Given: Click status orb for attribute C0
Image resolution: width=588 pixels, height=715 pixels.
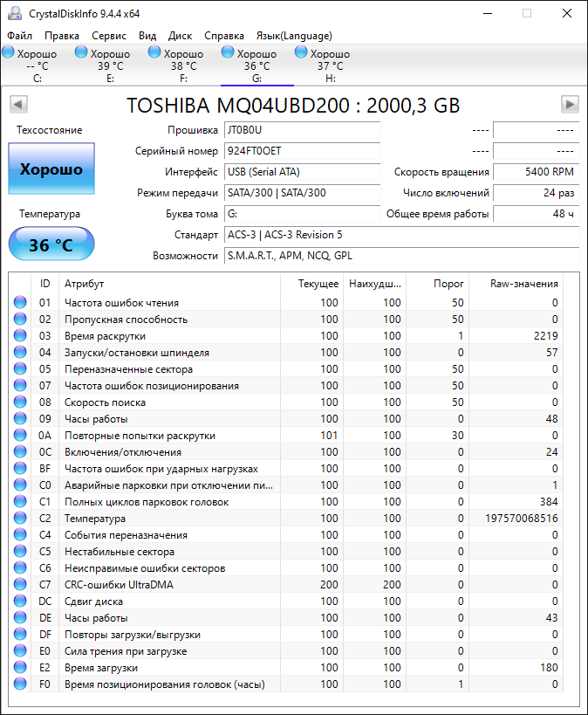Looking at the screenshot, I should (20, 485).
